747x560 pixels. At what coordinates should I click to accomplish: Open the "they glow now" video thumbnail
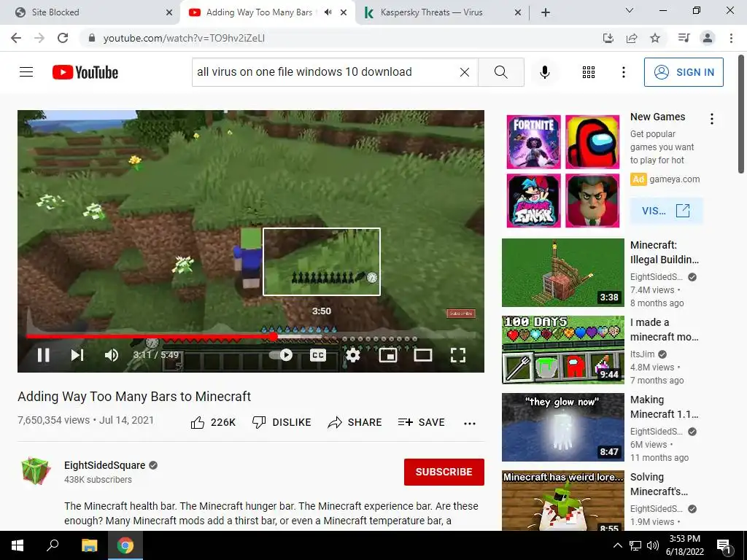tap(563, 427)
